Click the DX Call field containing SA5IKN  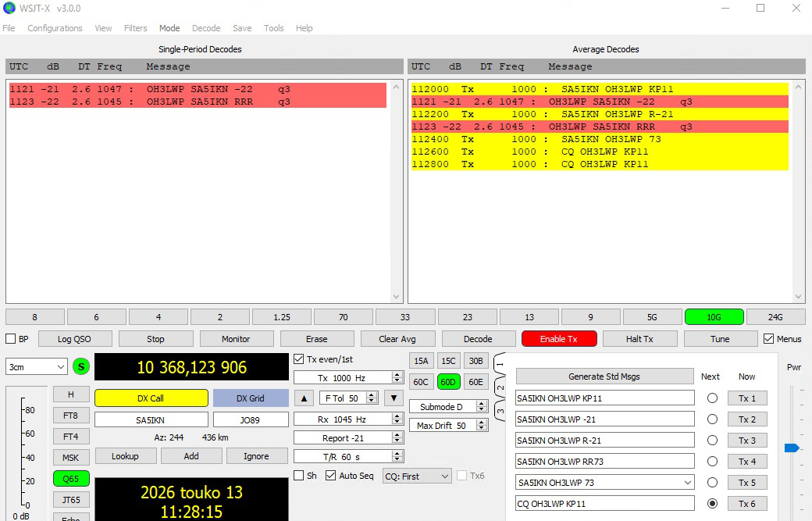point(151,420)
